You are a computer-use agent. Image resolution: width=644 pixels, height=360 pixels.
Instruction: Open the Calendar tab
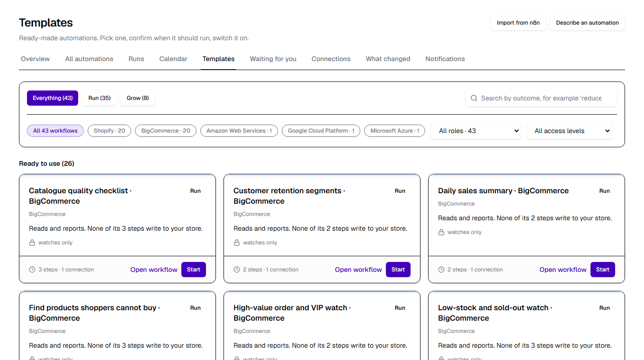(173, 59)
